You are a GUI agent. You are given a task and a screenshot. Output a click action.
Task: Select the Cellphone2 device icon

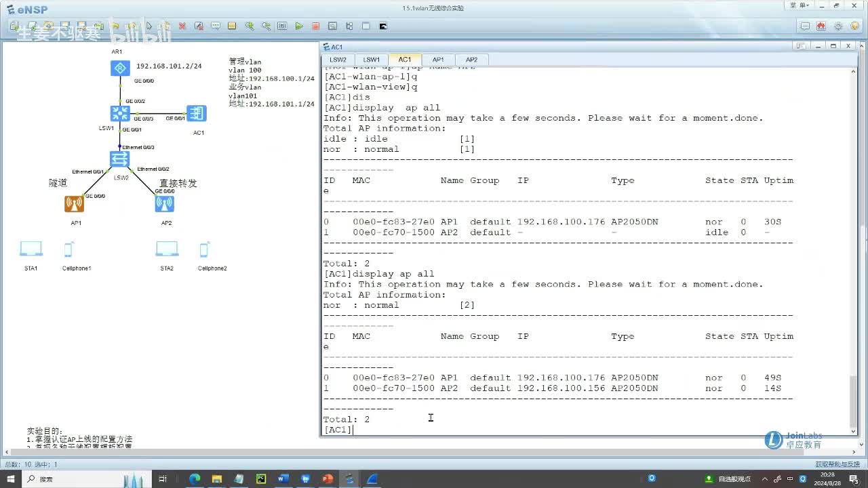coord(204,250)
